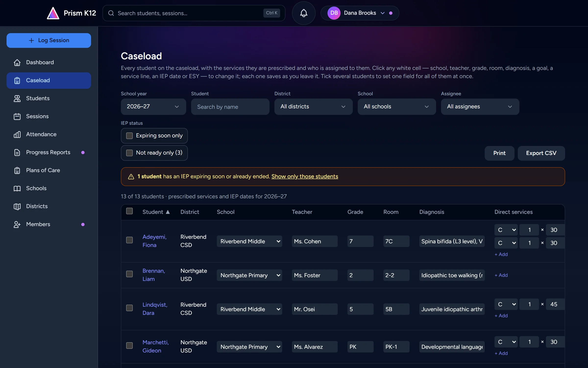Screen dimensions: 588x368
Task: Click the Schools book icon
Action: (x=17, y=188)
